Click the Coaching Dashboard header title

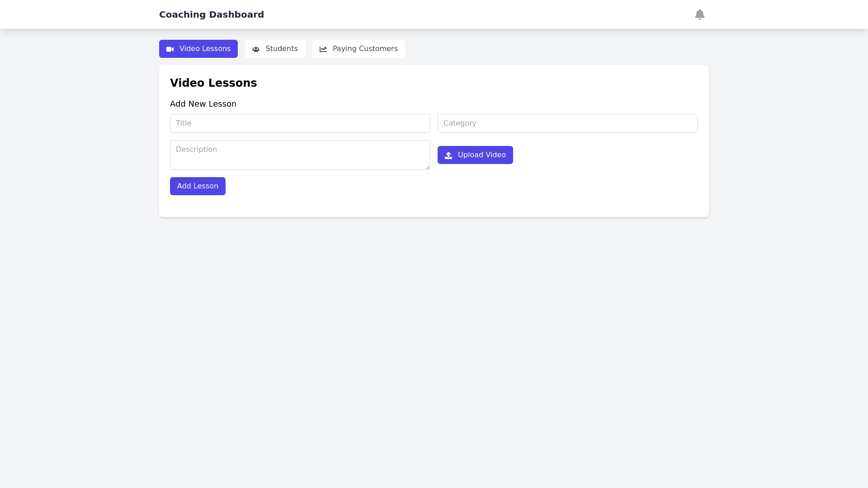(211, 14)
